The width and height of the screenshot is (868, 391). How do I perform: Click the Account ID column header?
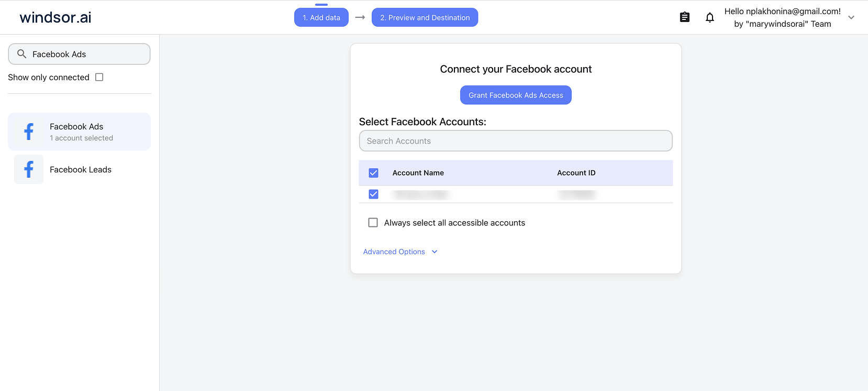click(x=576, y=173)
